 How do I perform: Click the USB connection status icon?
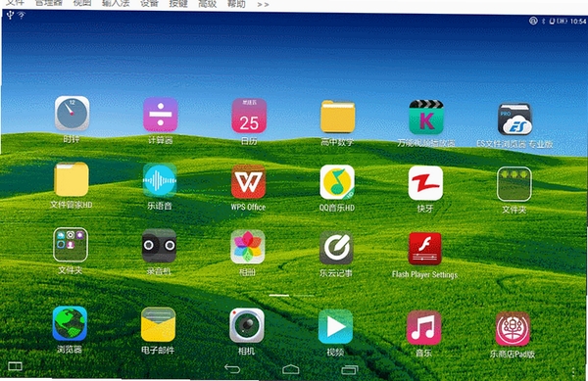click(x=10, y=15)
